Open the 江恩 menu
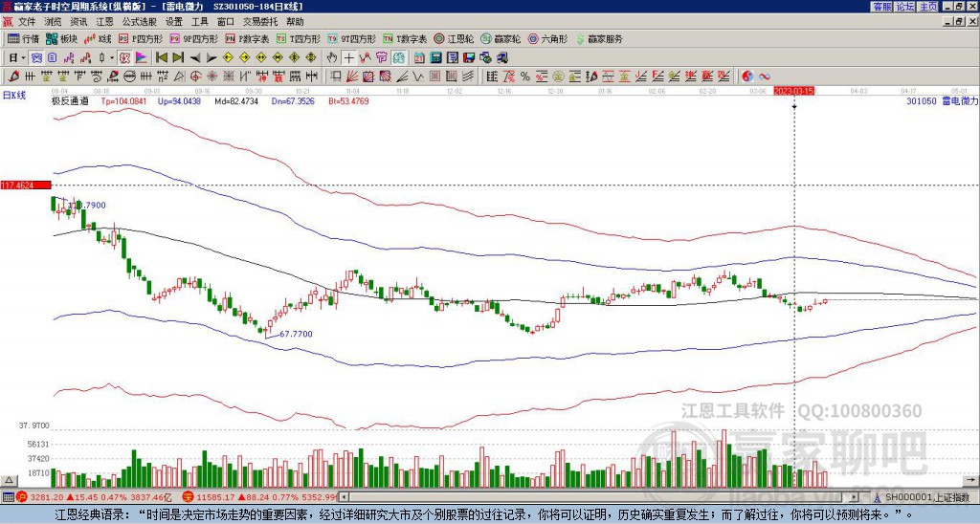Viewport: 980px width, 524px height. [105, 22]
